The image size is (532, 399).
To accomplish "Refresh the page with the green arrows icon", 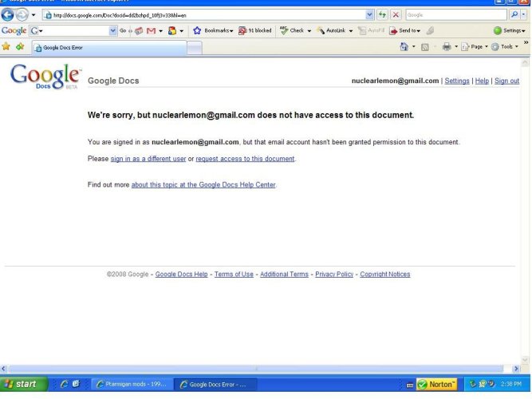I will coord(382,14).
